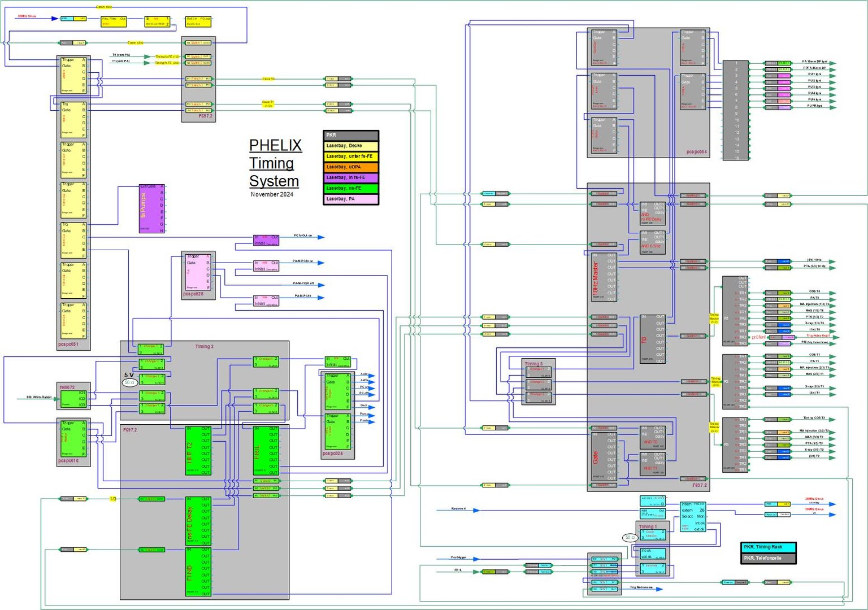The image size is (868, 610).
Task: Select the yellow 1/3 divider label
Action: pyautogui.click(x=113, y=499)
